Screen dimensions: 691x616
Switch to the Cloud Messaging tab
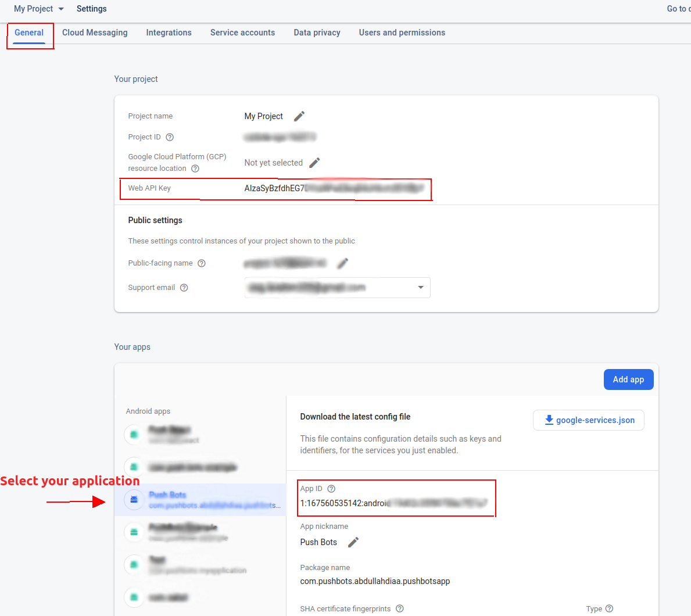[95, 33]
